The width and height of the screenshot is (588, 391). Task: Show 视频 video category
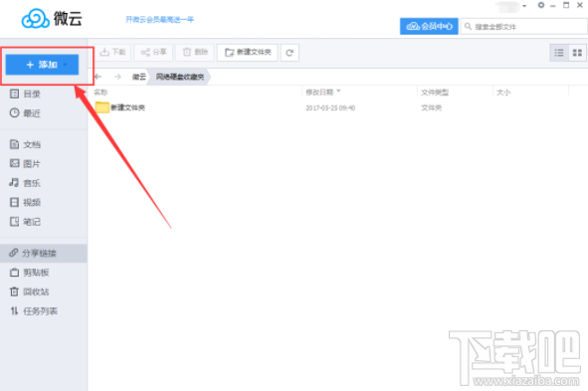pyautogui.click(x=25, y=202)
